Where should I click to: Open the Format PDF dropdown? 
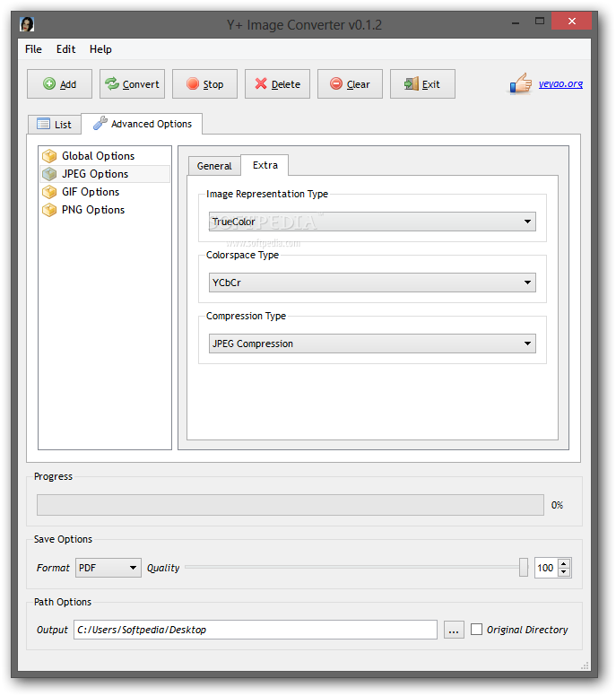pos(108,568)
